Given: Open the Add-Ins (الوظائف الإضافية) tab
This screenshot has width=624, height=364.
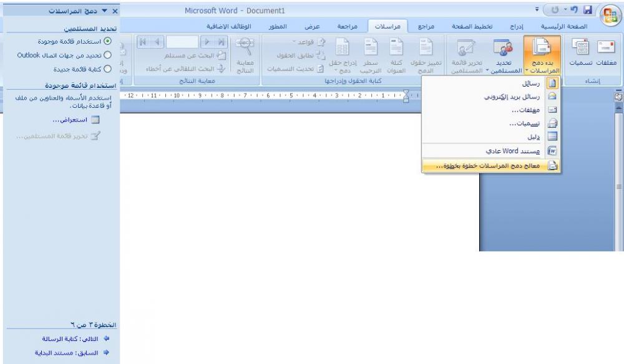Looking at the screenshot, I should coord(229,27).
